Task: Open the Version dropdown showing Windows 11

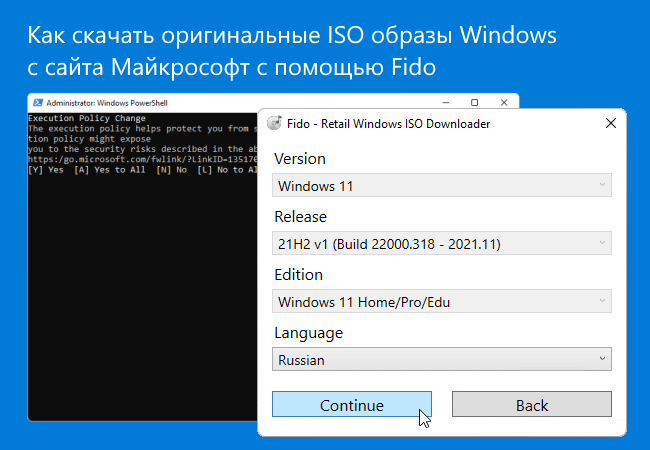Action: click(441, 185)
